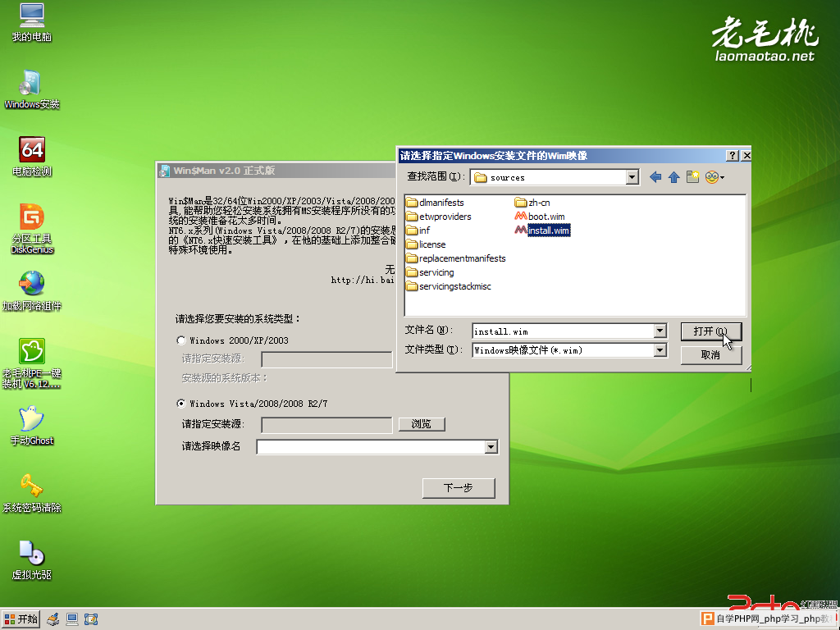Click the 文件名 input field
The width and height of the screenshot is (840, 630).
[x=564, y=331]
